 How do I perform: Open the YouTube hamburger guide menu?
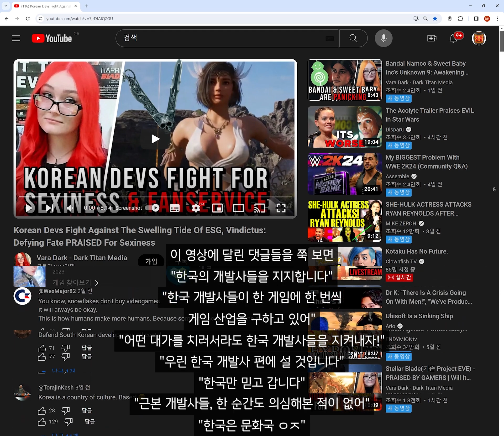pos(16,38)
